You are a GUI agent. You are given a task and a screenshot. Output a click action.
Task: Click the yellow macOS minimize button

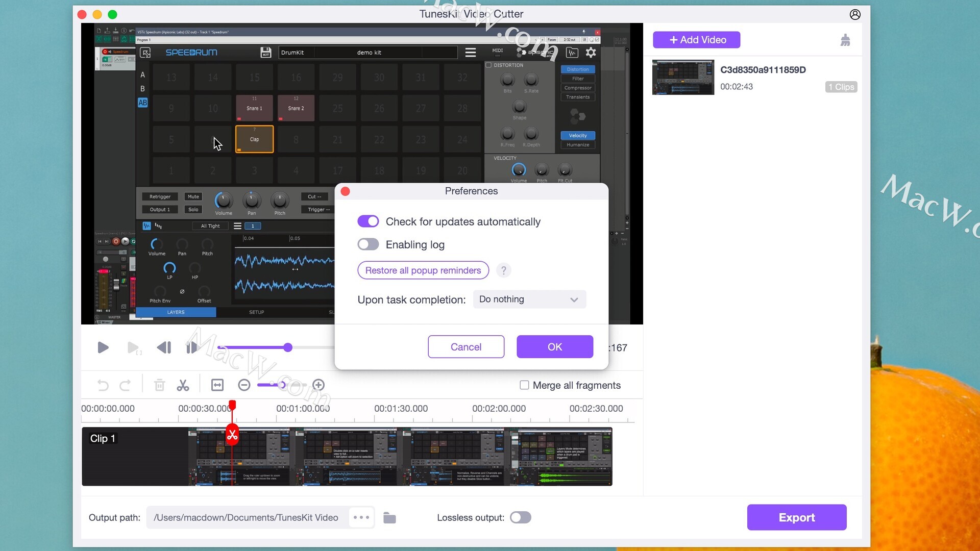pyautogui.click(x=97, y=14)
